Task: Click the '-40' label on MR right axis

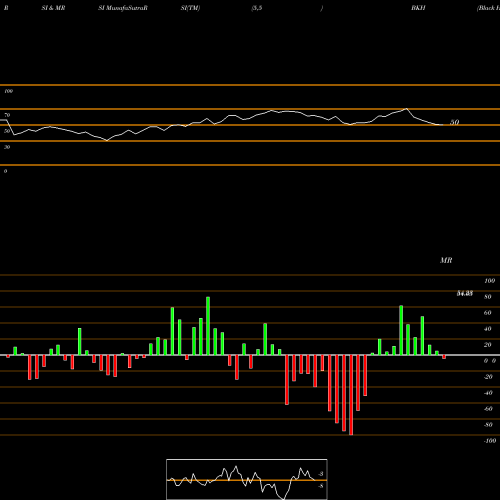Action: pyautogui.click(x=488, y=393)
